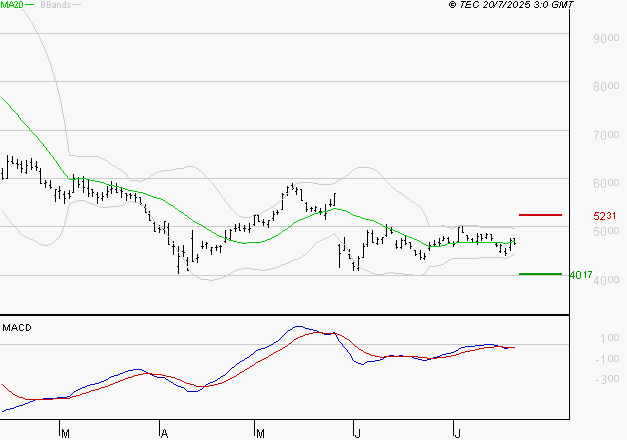The width and height of the screenshot is (627, 440).
Task: Click the 8000 price axis label
Action: [606, 86]
